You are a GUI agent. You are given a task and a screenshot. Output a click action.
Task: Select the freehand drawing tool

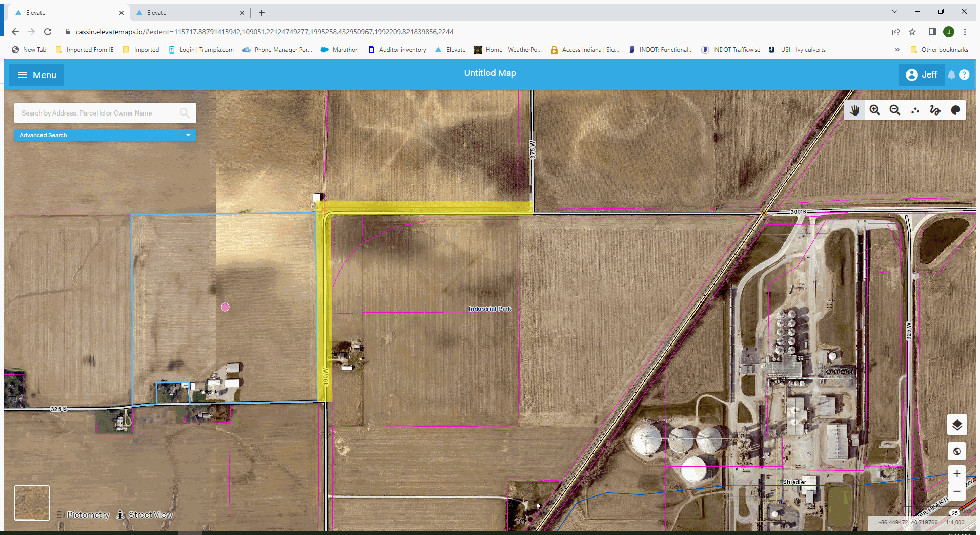tap(935, 110)
